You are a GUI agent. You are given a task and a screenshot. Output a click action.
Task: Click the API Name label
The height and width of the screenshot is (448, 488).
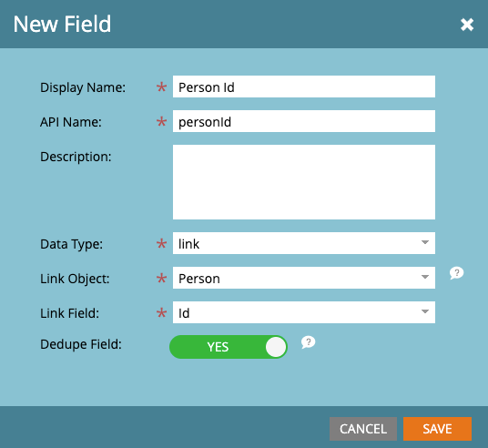(x=71, y=122)
